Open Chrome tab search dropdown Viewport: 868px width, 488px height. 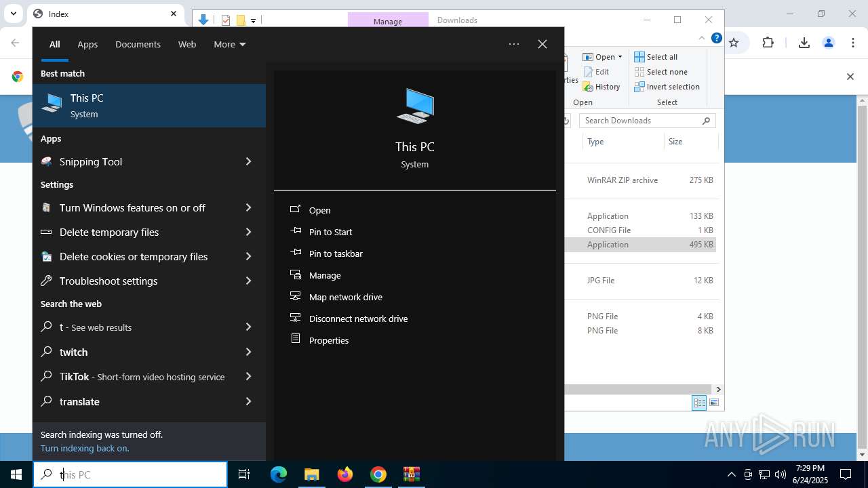tap(13, 14)
